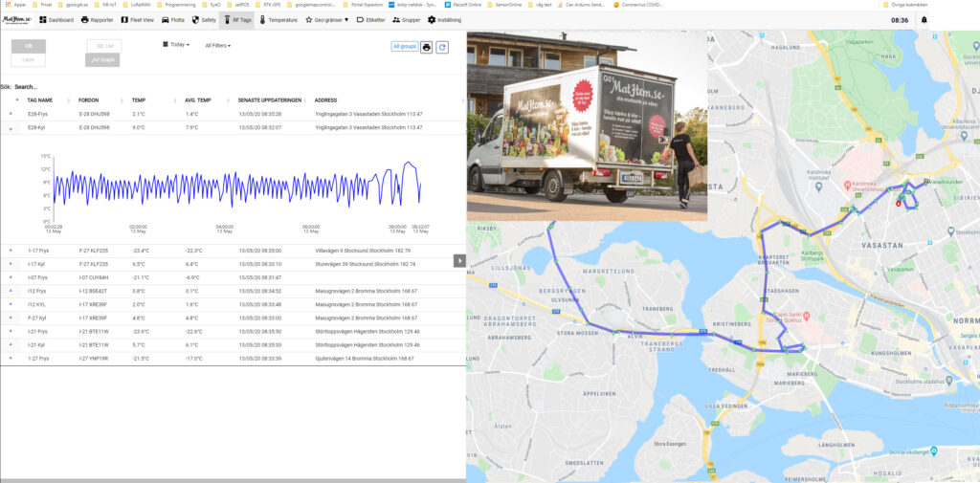Click address Villavägen 9 Stocksund Stockholm
Viewport: 980px width, 483px height.
[x=363, y=250]
